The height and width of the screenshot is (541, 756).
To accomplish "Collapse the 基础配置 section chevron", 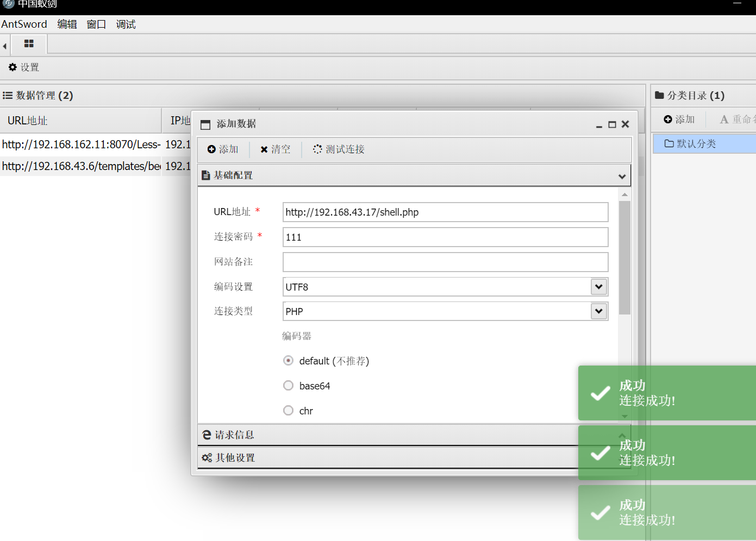I will pyautogui.click(x=622, y=176).
